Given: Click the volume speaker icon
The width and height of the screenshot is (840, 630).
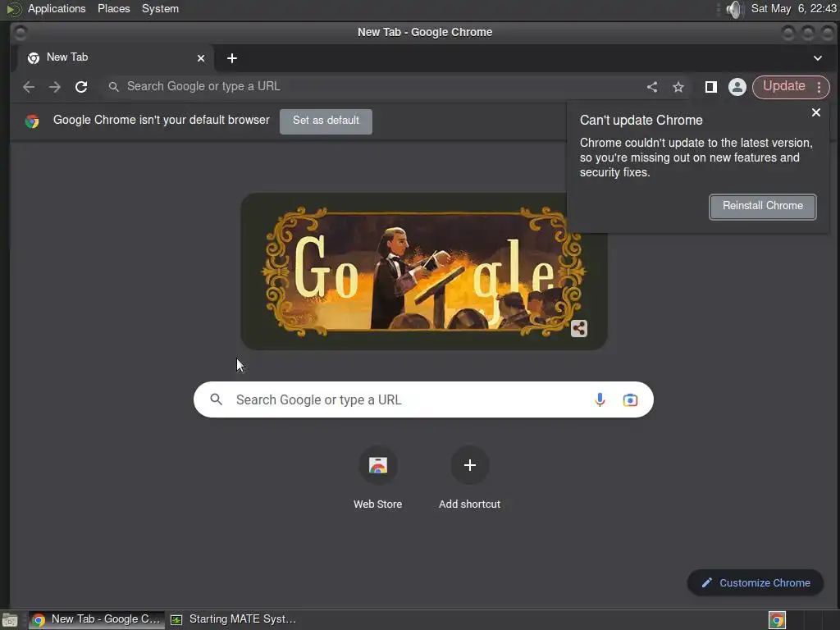Looking at the screenshot, I should point(734,9).
